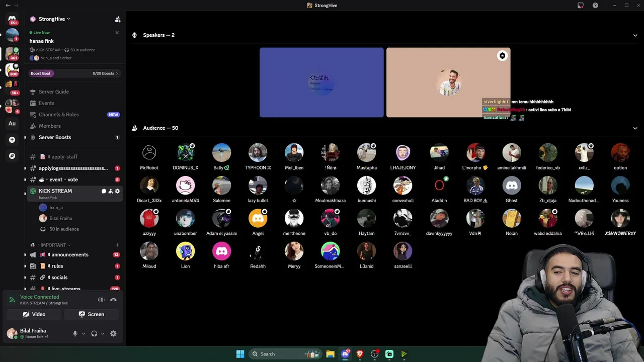Viewport: 644px width, 362px height.
Task: Open apply-staff channel
Action: click(x=74, y=157)
